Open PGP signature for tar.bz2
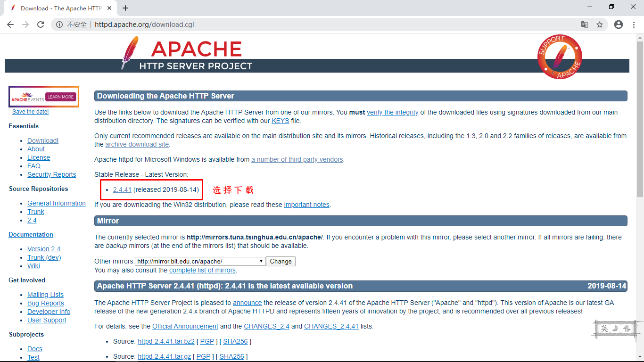This screenshot has height=362, width=644. coord(207,341)
